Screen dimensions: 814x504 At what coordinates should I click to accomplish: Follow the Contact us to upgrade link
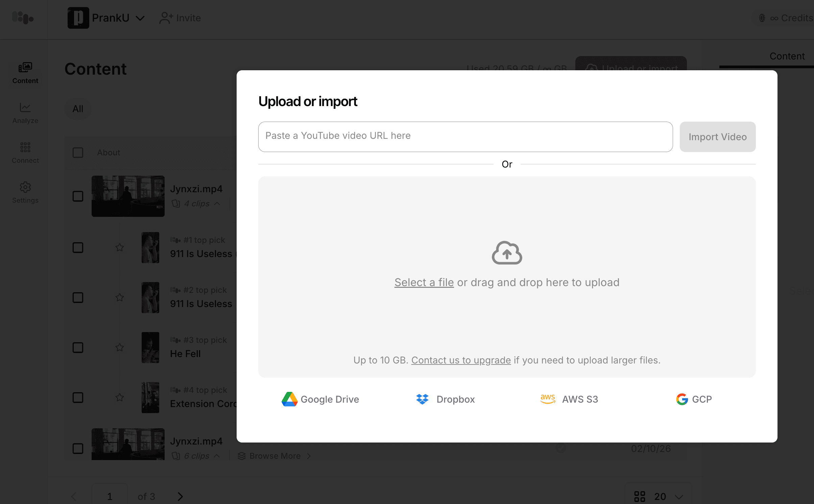(x=461, y=360)
